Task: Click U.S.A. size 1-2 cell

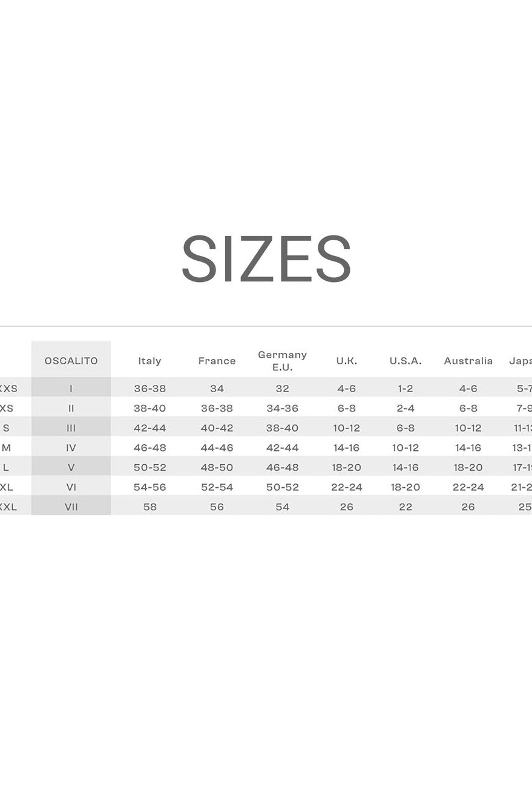Action: coord(406,389)
